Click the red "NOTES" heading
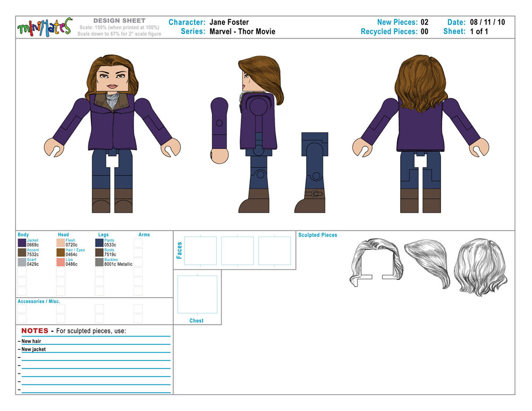This screenshot has width=532, height=411. [35, 331]
